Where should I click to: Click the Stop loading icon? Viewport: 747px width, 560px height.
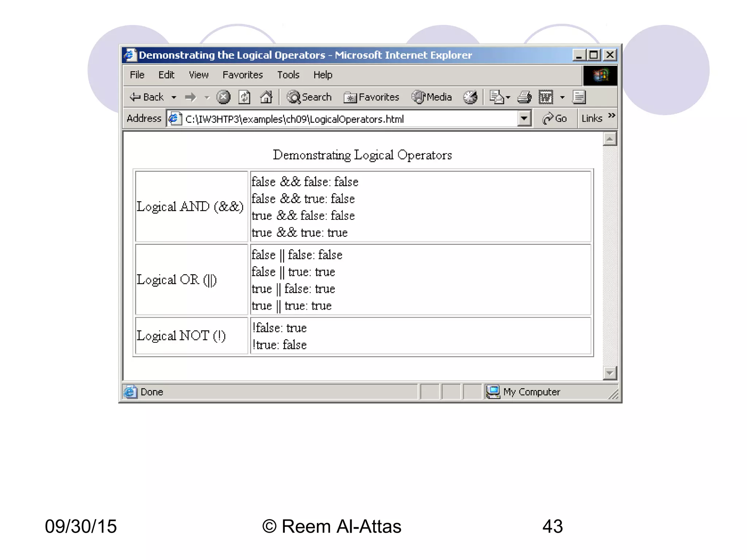(x=223, y=97)
